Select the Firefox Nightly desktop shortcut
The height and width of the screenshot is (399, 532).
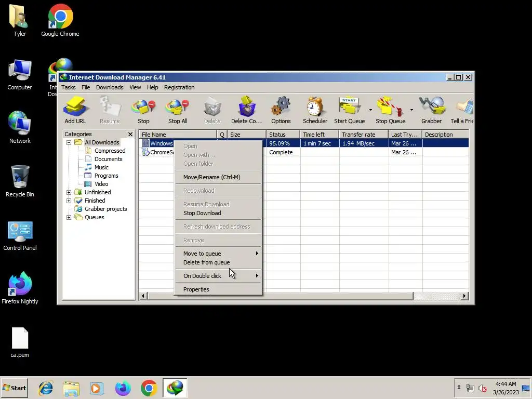coord(20,288)
